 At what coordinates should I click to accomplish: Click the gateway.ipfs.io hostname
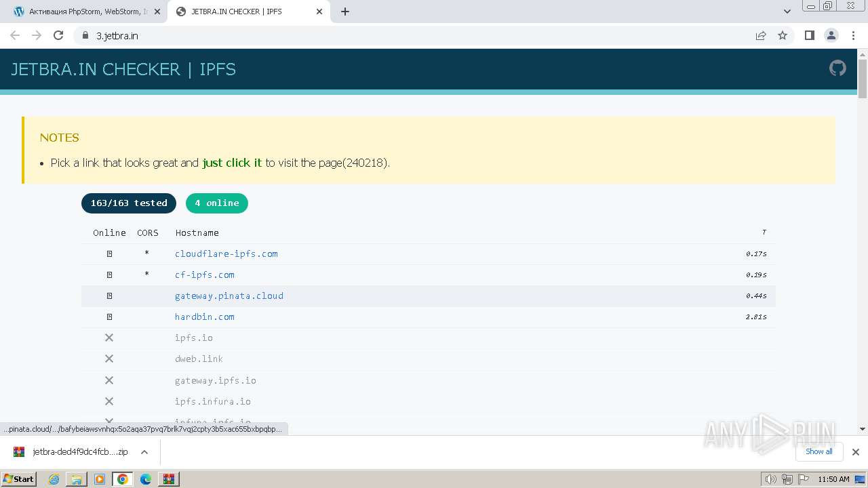click(x=216, y=380)
